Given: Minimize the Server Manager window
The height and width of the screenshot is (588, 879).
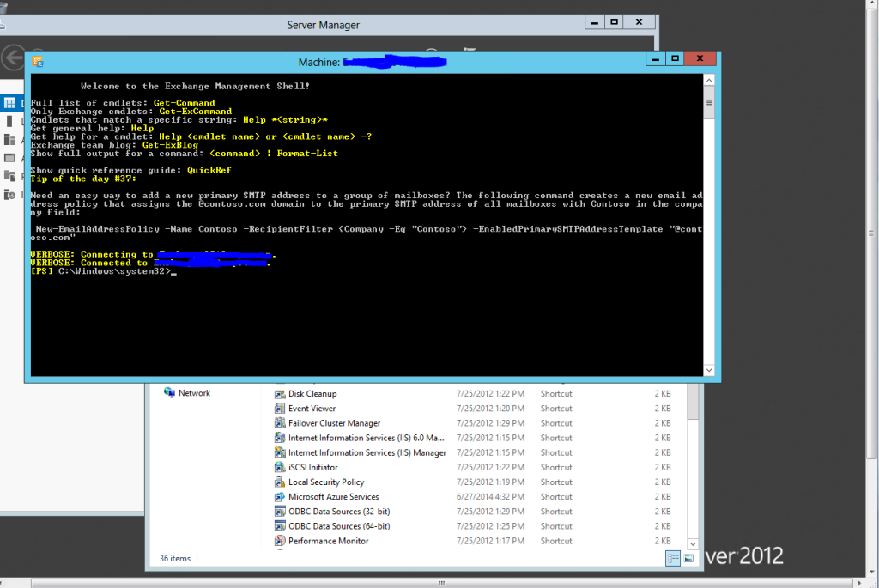Looking at the screenshot, I should click(x=594, y=21).
